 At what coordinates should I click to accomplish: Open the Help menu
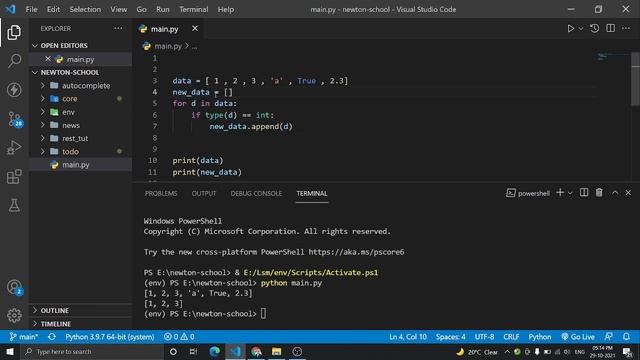225,9
